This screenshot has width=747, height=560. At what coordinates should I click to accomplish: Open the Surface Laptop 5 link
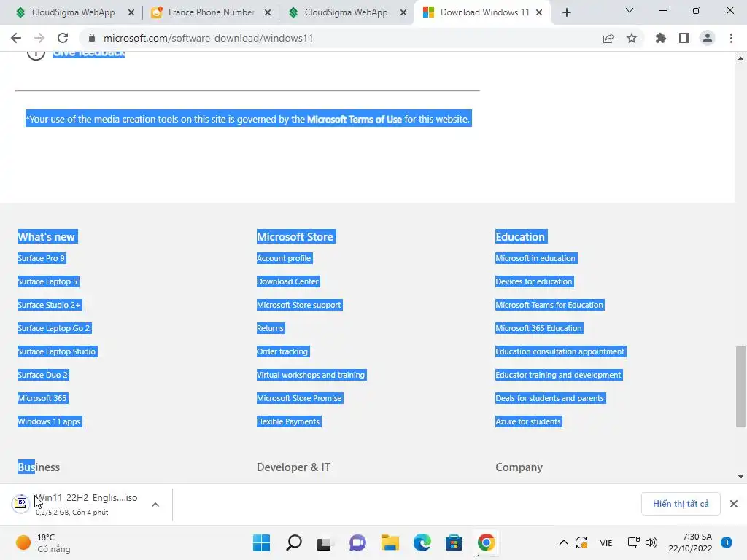point(47,281)
